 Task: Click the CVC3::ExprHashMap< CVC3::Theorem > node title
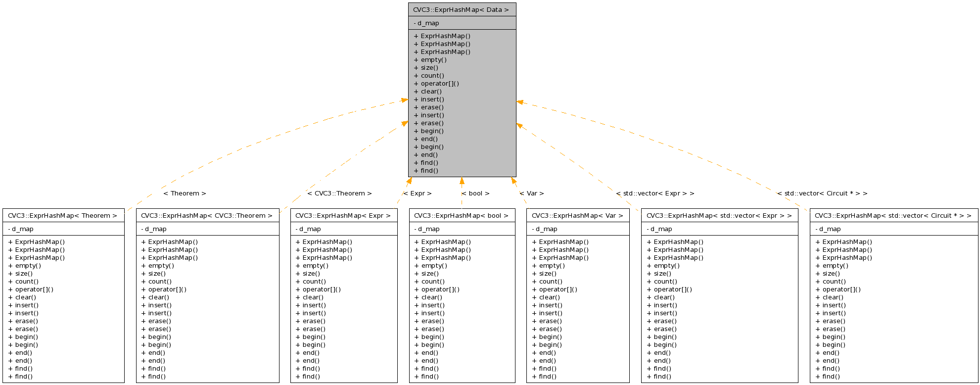[x=207, y=216]
